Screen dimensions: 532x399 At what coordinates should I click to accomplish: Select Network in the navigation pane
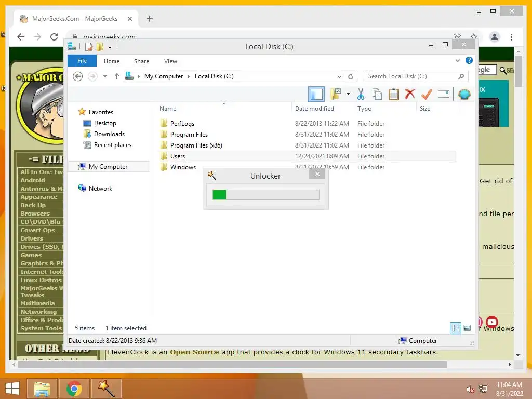pos(100,188)
